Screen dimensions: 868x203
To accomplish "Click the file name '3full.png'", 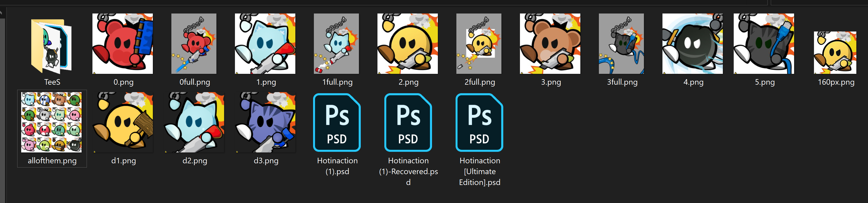I will 622,82.
